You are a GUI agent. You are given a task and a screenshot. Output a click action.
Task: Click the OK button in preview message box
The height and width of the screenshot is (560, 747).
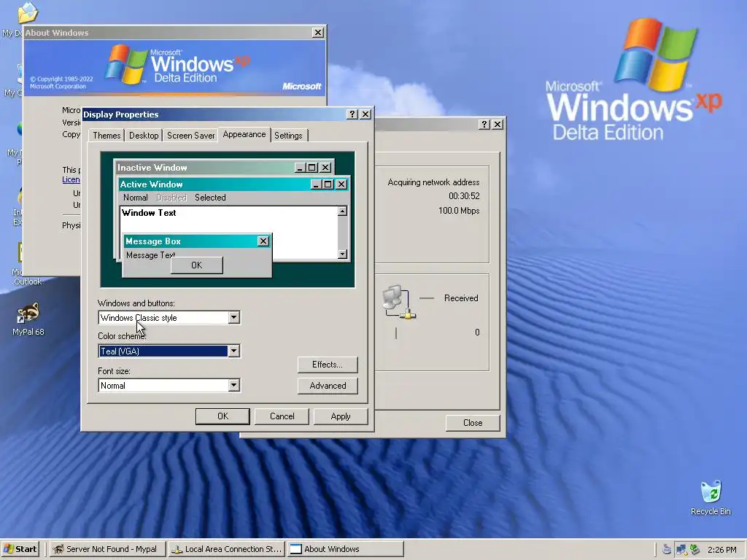pyautogui.click(x=197, y=265)
